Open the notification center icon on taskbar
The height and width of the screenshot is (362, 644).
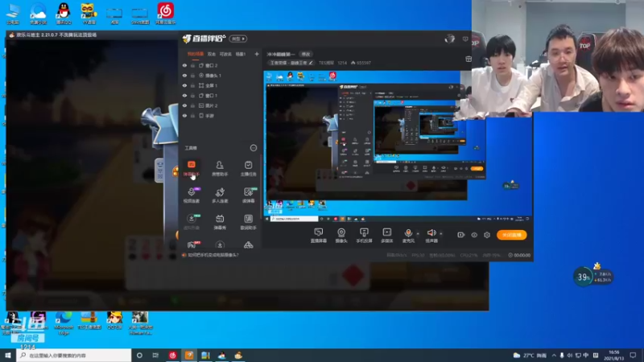634,356
